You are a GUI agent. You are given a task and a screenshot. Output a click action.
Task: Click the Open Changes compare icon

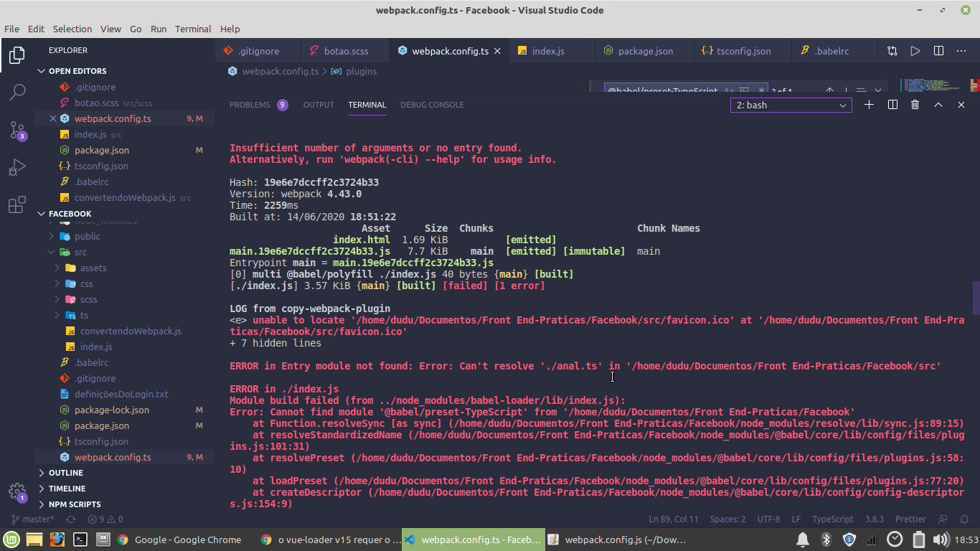tap(892, 51)
